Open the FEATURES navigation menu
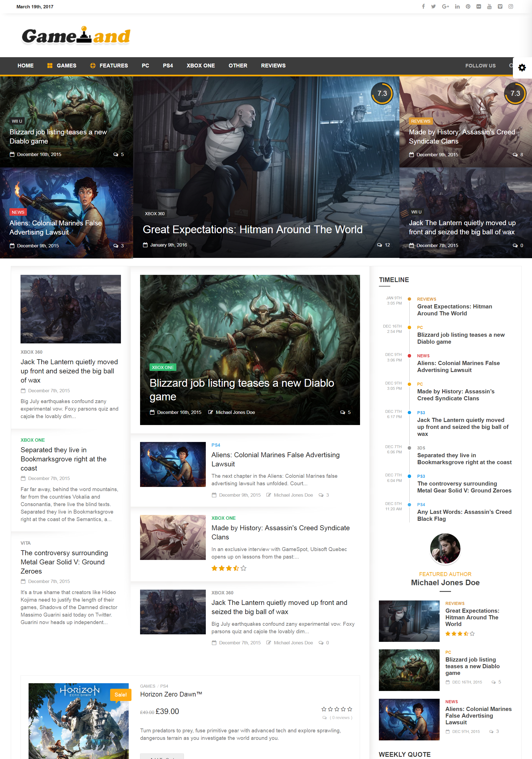The height and width of the screenshot is (759, 532). click(109, 66)
